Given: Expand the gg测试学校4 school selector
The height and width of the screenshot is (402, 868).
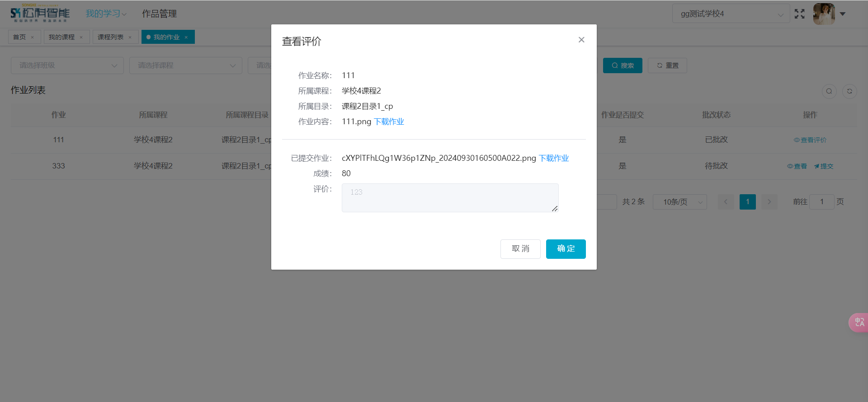Looking at the screenshot, I should pos(731,14).
